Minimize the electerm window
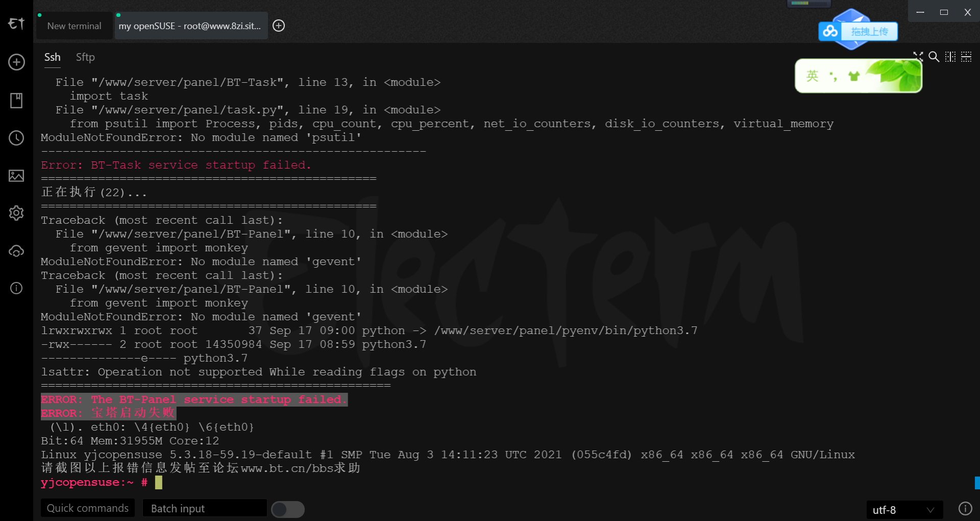The image size is (980, 521). [x=920, y=12]
